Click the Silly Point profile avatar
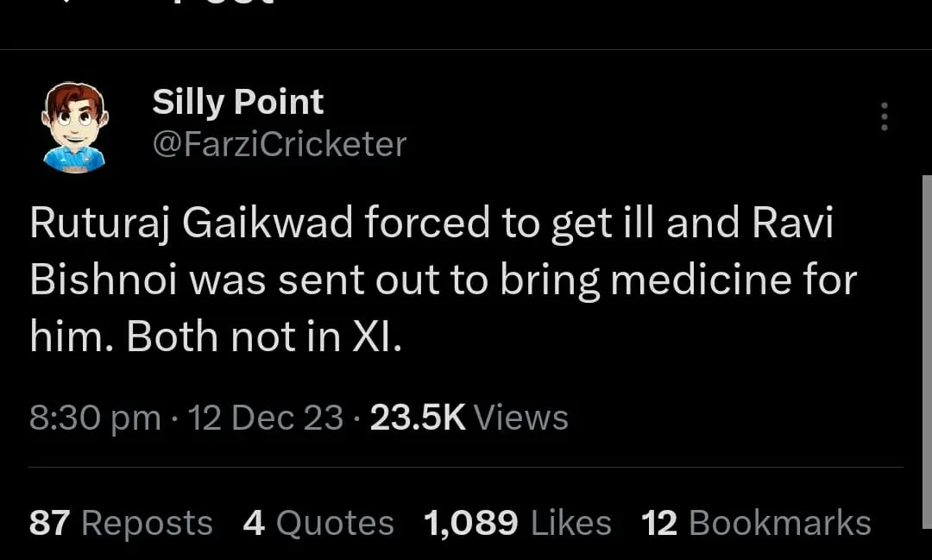This screenshot has height=560, width=932. [74, 126]
